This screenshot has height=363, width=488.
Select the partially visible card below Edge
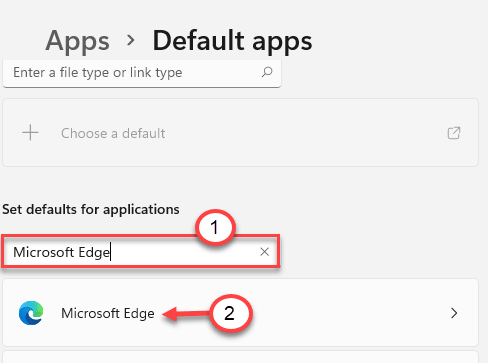(x=240, y=357)
